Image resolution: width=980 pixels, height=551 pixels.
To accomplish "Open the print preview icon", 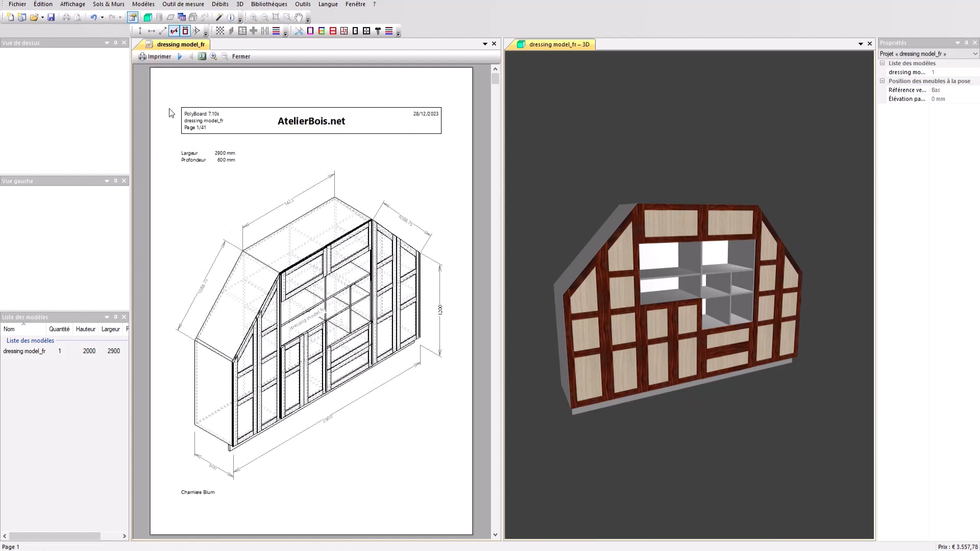I will [x=77, y=17].
